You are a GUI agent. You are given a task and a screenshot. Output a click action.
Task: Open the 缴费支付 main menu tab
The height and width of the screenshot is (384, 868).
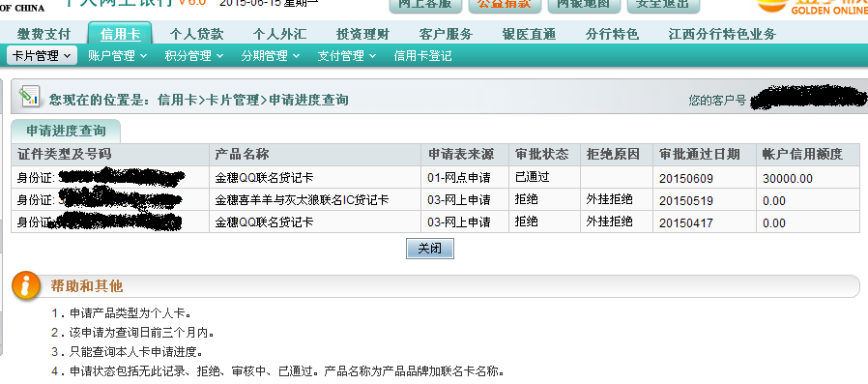[43, 35]
